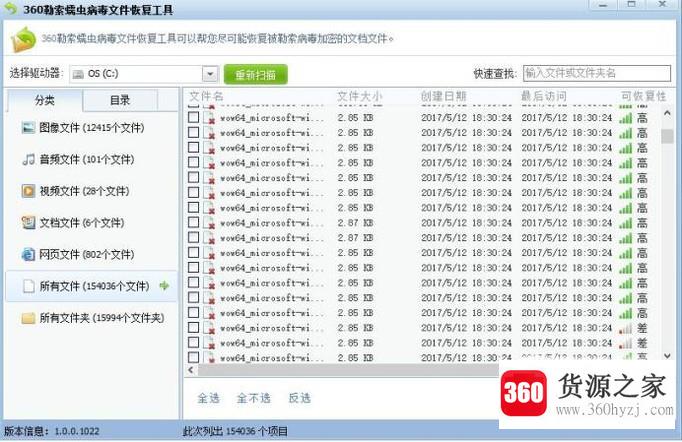The image size is (682, 442).
Task: Click the file list scroll down arrow
Action: click(667, 356)
